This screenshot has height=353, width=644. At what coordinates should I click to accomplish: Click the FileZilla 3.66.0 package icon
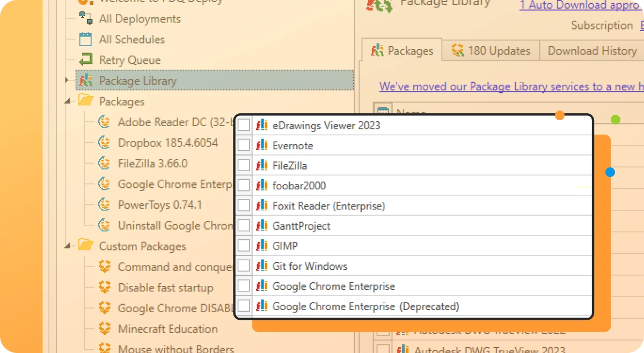[104, 163]
